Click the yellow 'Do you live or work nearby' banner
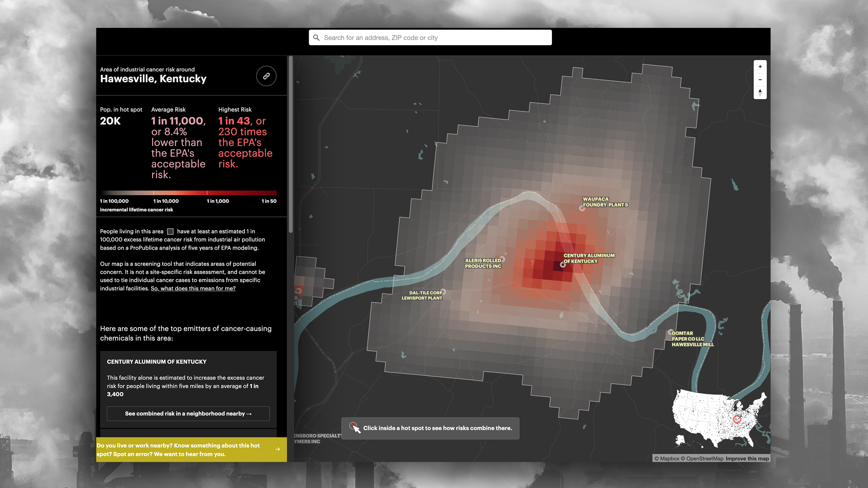The height and width of the screenshot is (488, 868). click(178, 450)
